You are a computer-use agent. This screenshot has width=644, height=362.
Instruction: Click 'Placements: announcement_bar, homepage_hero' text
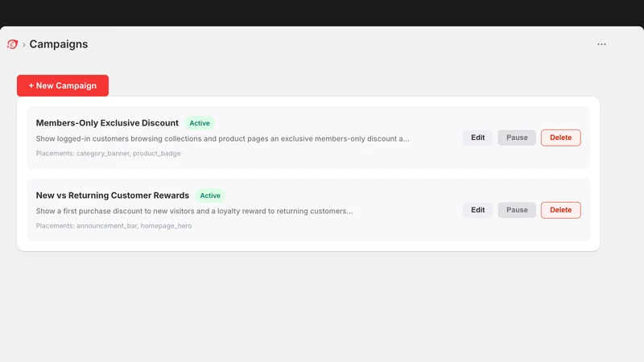(114, 225)
